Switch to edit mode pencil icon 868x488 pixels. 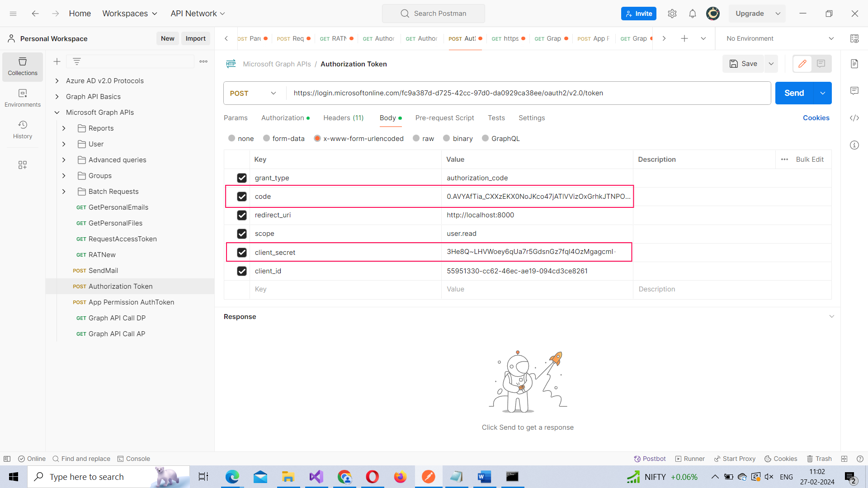tap(802, 64)
